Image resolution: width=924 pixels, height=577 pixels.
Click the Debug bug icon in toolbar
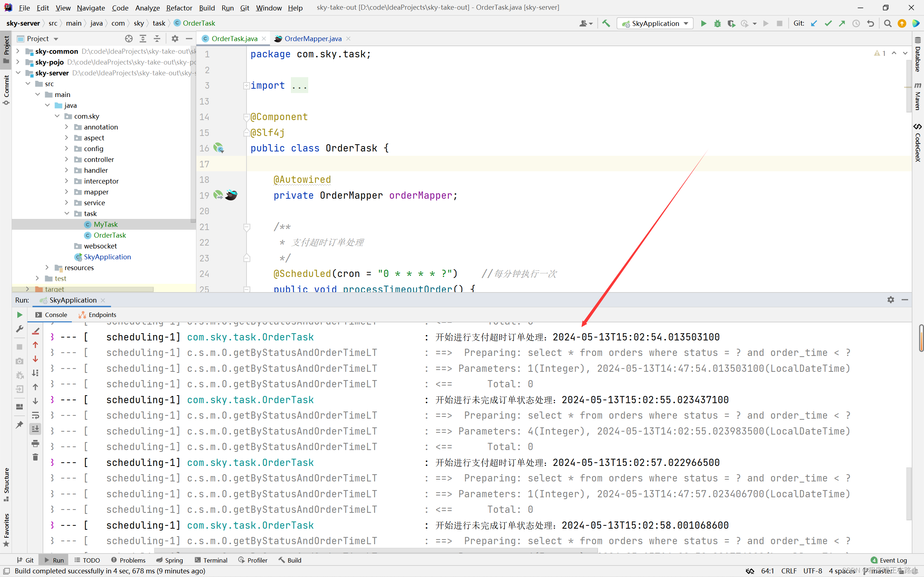coord(718,24)
